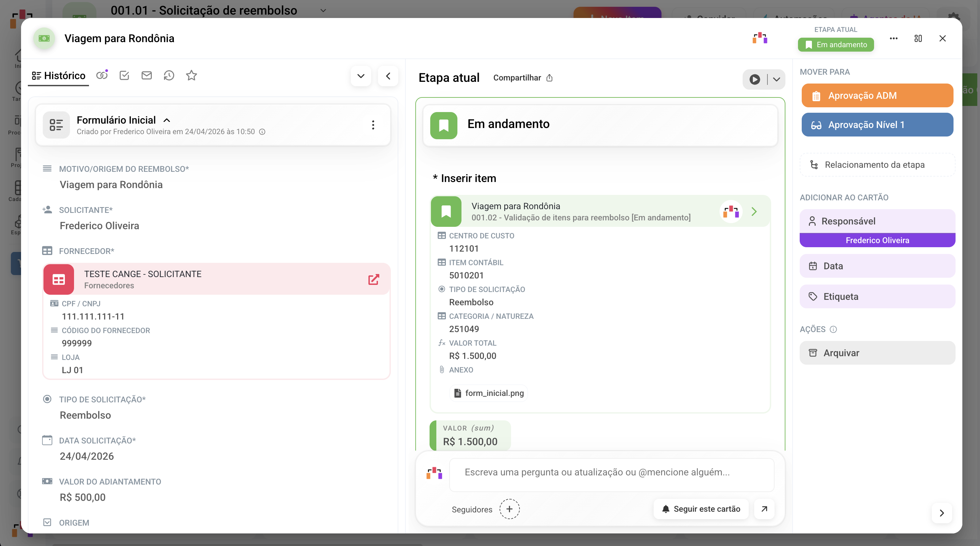Click the Responsável option
980x546 pixels.
(x=877, y=221)
